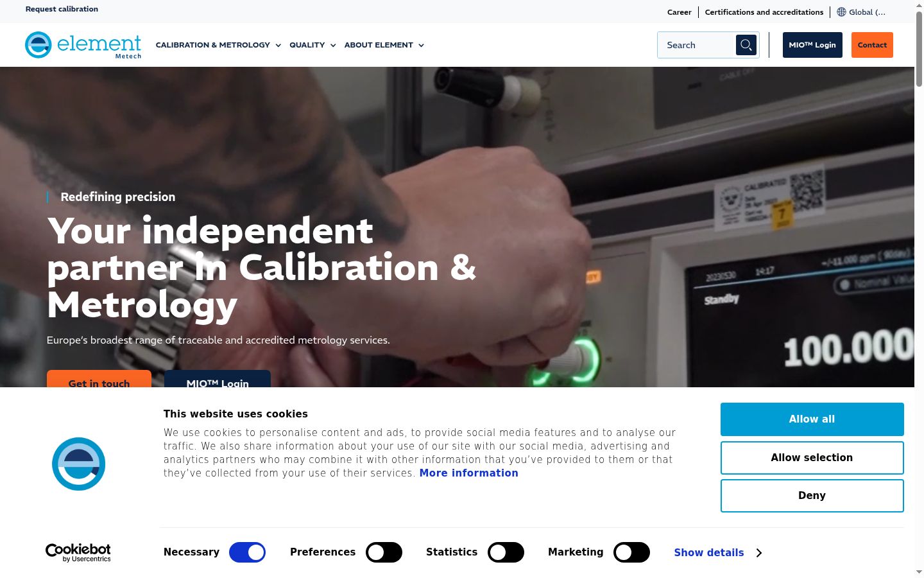924x578 pixels.
Task: Click the Get in touch hero button
Action: 99,379
